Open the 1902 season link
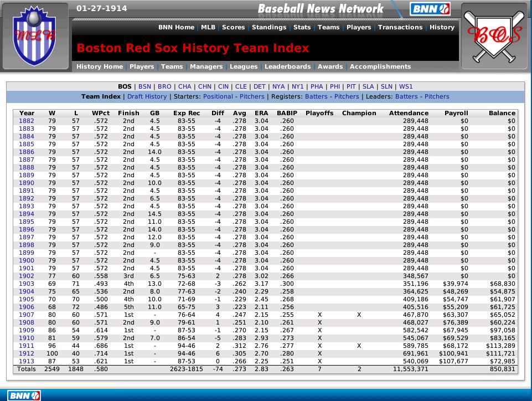Screen dimensions: 532x401 click(x=27, y=276)
